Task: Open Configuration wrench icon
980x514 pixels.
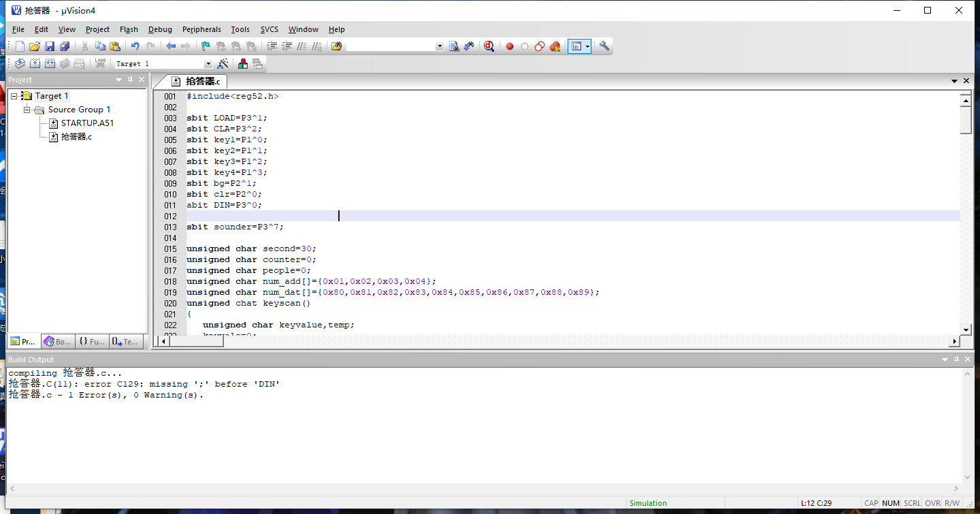Action: [x=604, y=46]
